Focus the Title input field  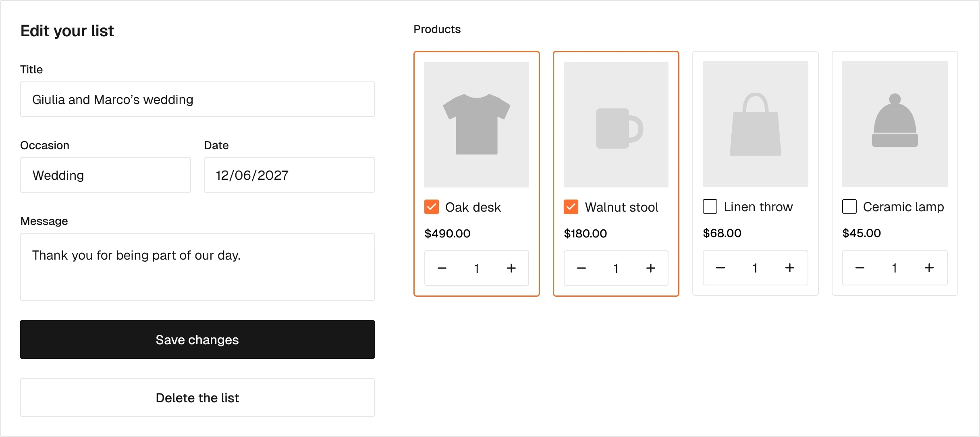(x=197, y=99)
